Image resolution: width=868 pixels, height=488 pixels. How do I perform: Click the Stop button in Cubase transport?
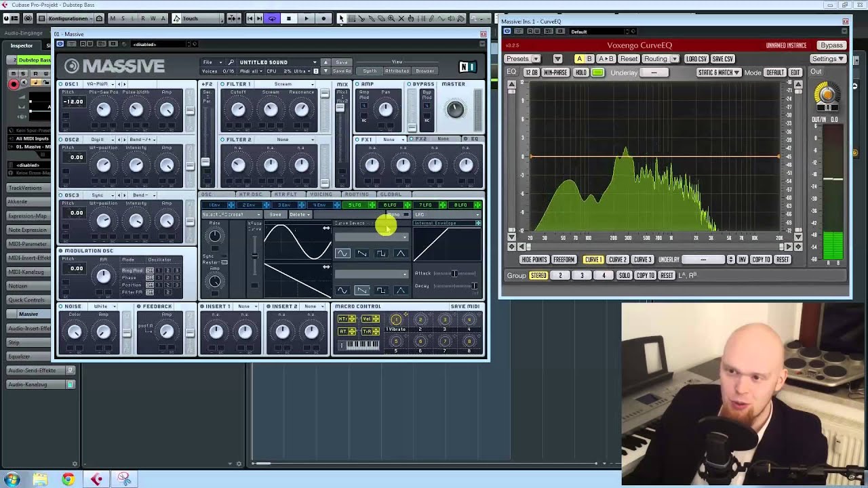(x=289, y=18)
